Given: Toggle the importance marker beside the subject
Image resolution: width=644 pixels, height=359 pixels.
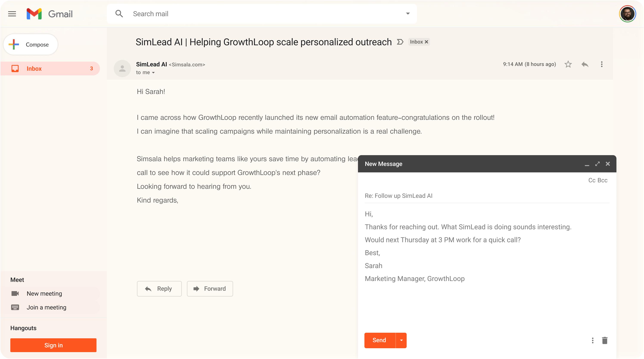Looking at the screenshot, I should pyautogui.click(x=400, y=42).
